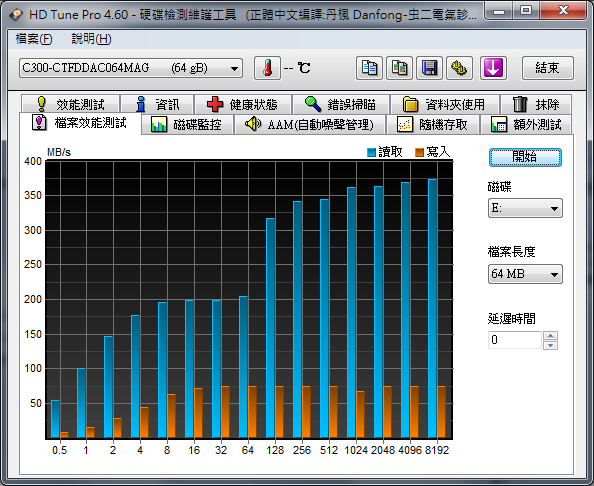594x486 pixels.
Task: Decrease 延遲時間 with the down arrow
Action: [x=550, y=345]
